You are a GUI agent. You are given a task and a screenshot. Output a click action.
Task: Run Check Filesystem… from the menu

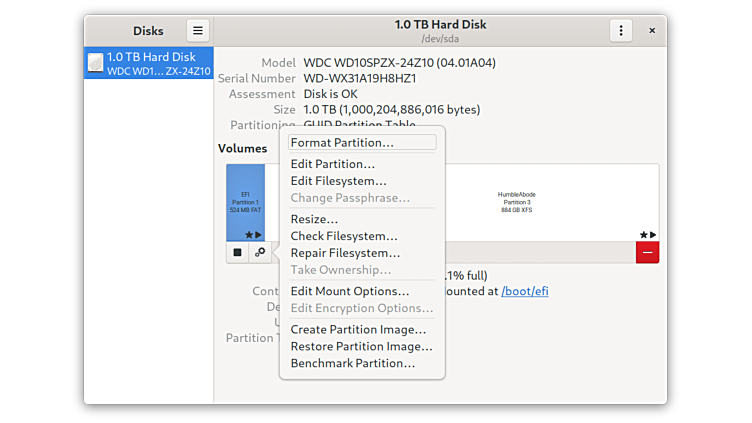click(344, 236)
